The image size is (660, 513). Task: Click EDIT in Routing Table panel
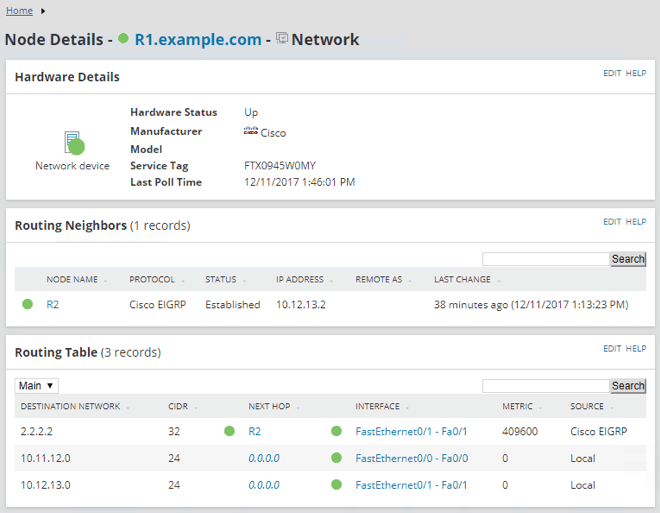[612, 348]
